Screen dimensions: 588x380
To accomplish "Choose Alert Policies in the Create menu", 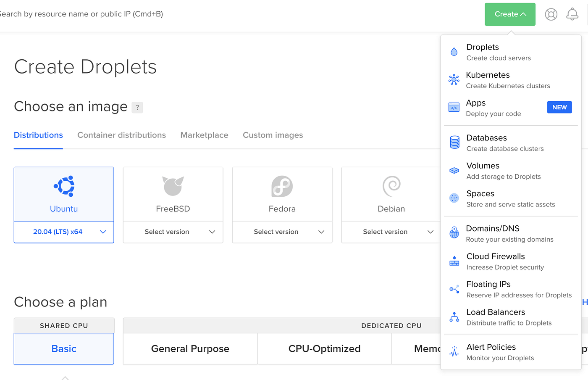I will [x=511, y=352].
